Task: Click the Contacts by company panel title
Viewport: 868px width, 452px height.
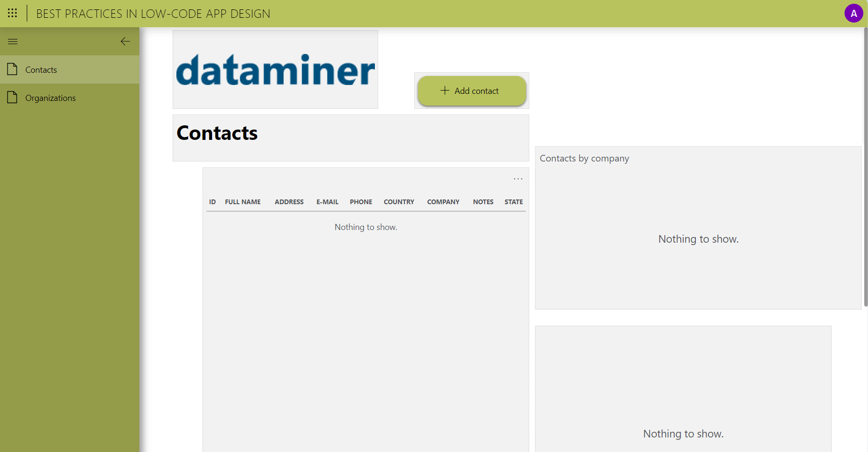Action: tap(584, 159)
